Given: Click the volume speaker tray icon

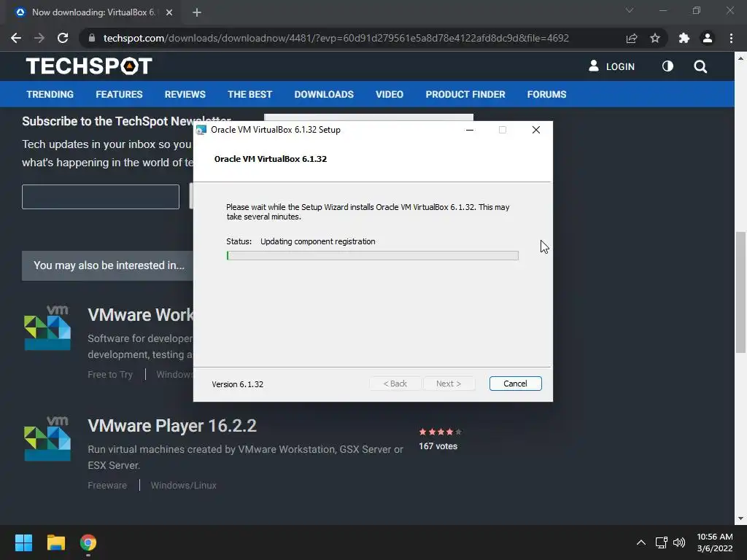Looking at the screenshot, I should pos(679,542).
